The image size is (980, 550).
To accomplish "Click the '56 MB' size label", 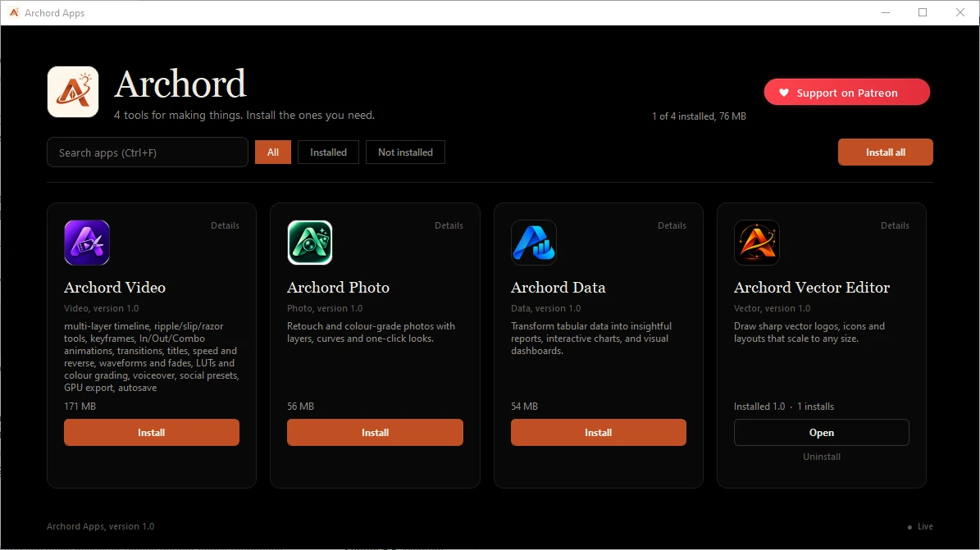I will 301,407.
